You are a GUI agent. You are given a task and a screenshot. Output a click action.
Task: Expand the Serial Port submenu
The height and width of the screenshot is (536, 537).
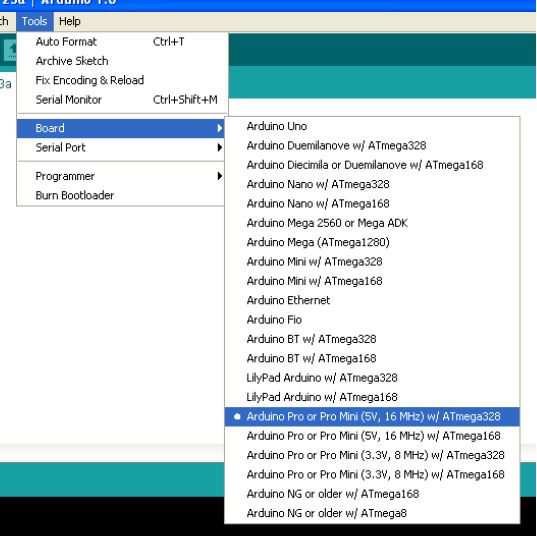121,148
